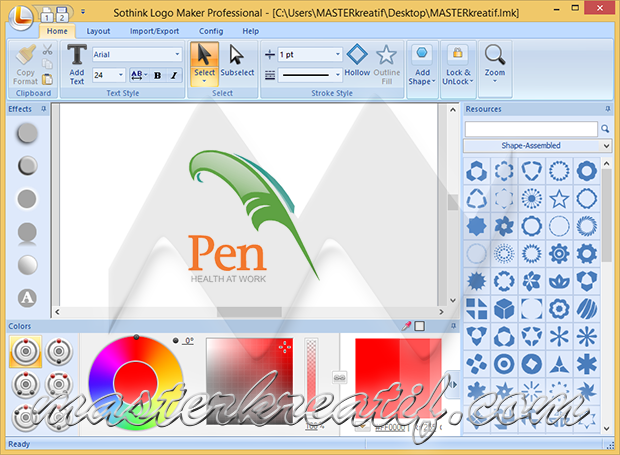The width and height of the screenshot is (620, 455).
Task: Open quick access toolbar customize arrow
Action: click(x=83, y=12)
